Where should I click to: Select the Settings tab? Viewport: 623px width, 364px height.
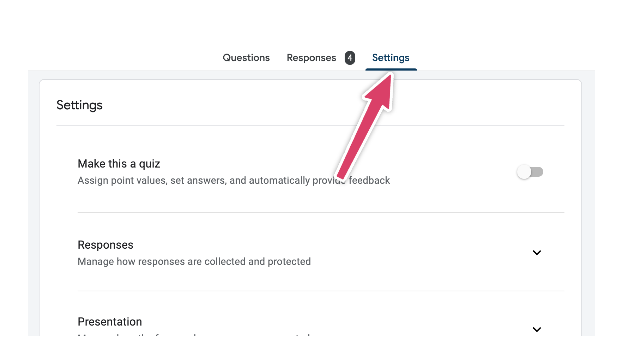(x=391, y=57)
